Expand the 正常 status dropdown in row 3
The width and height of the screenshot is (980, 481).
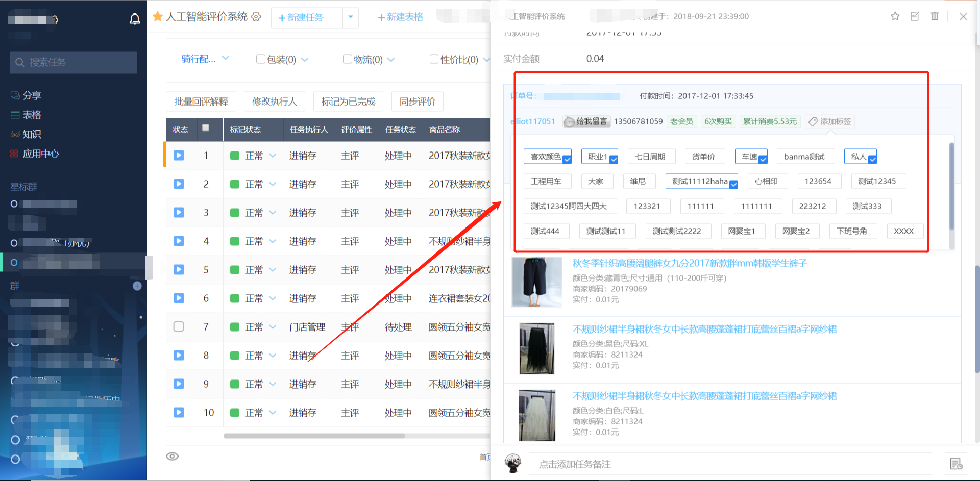[x=273, y=213]
